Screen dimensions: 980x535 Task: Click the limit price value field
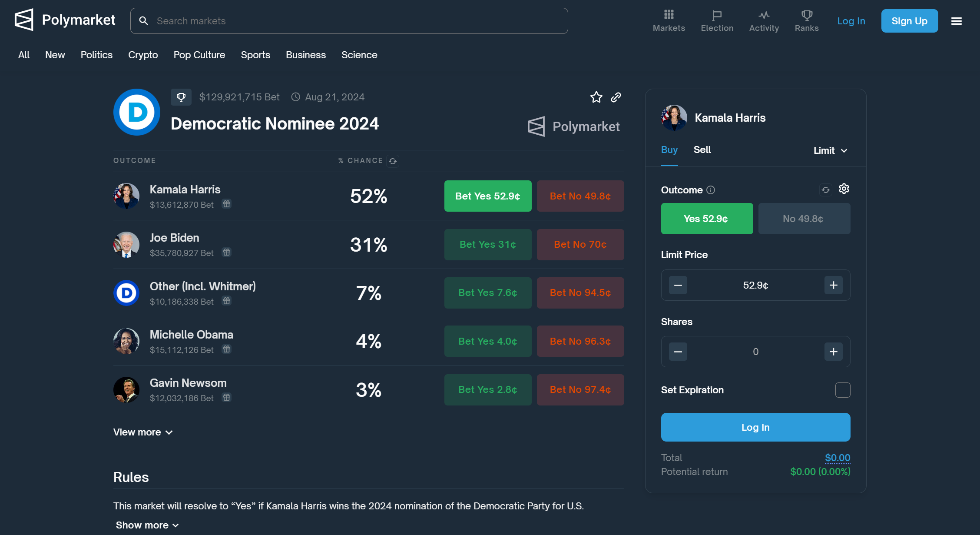coord(755,285)
